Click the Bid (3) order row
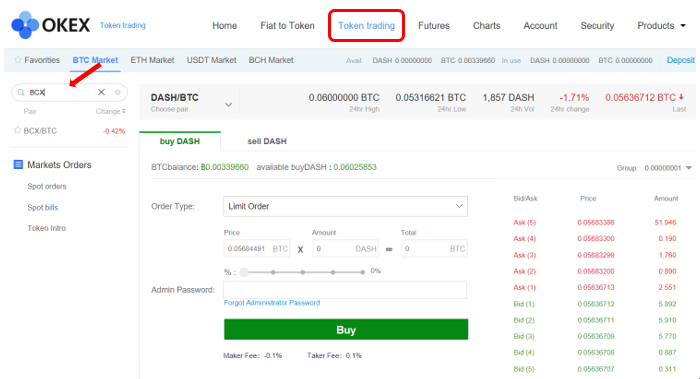The width and height of the screenshot is (700, 379). click(595, 336)
